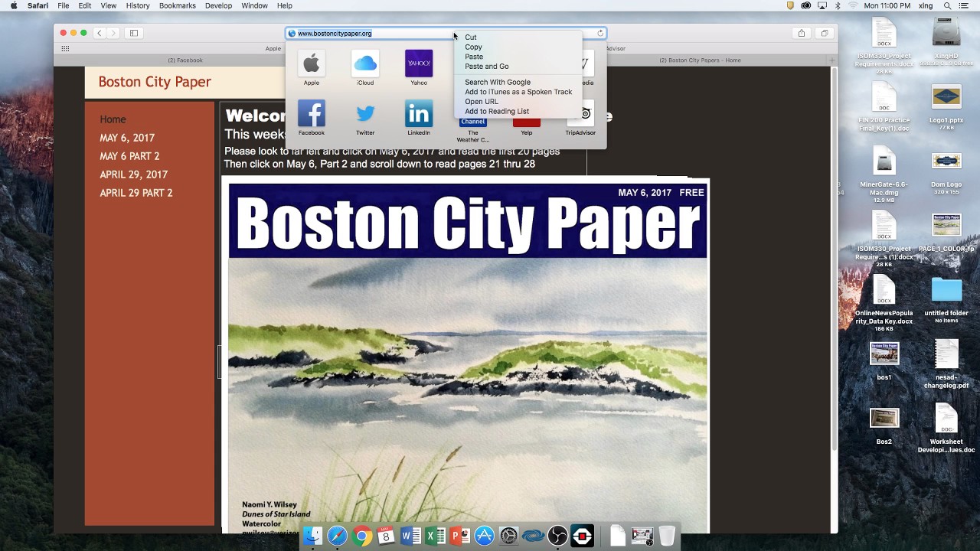Open the APRIL 29 PART 2 link
This screenshot has width=980, height=551.
(136, 193)
